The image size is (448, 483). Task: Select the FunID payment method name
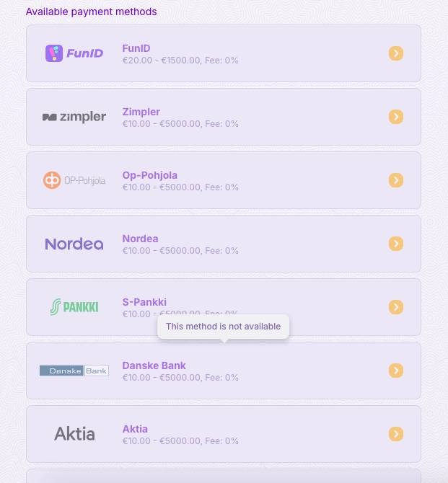click(136, 48)
